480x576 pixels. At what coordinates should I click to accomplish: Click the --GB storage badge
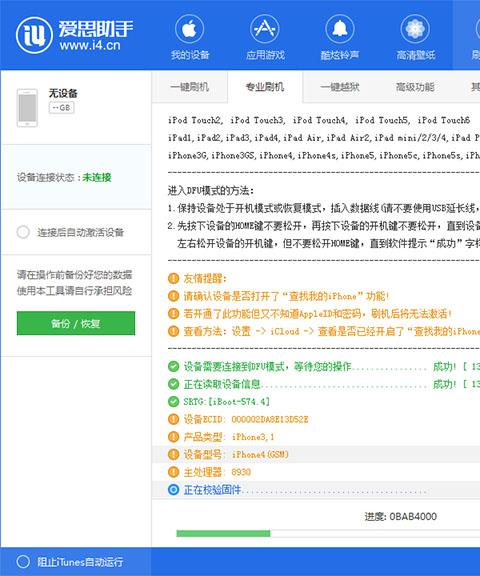(62, 108)
